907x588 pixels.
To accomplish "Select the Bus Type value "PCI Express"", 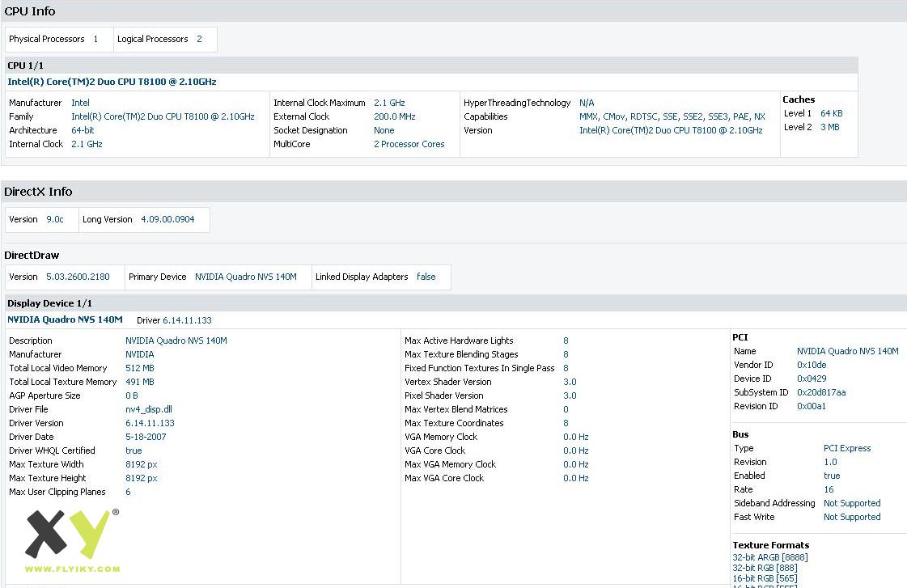I will pyautogui.click(x=847, y=449).
